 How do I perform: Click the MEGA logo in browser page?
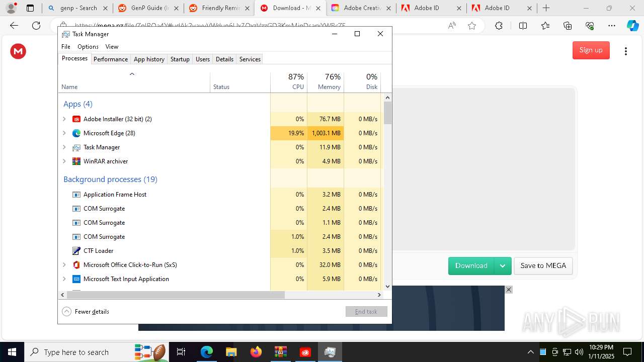pos(18,51)
